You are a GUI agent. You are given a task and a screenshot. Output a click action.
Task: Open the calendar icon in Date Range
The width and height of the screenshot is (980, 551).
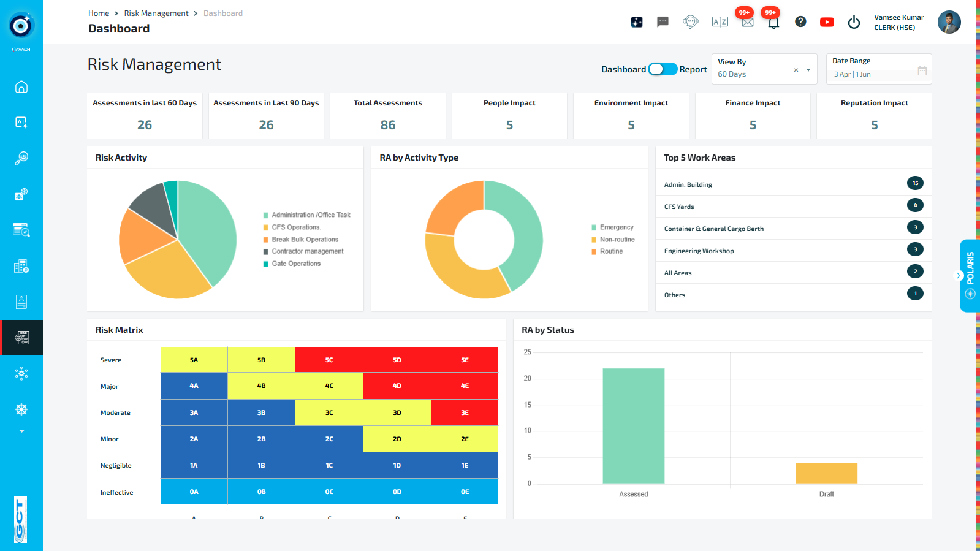[922, 71]
